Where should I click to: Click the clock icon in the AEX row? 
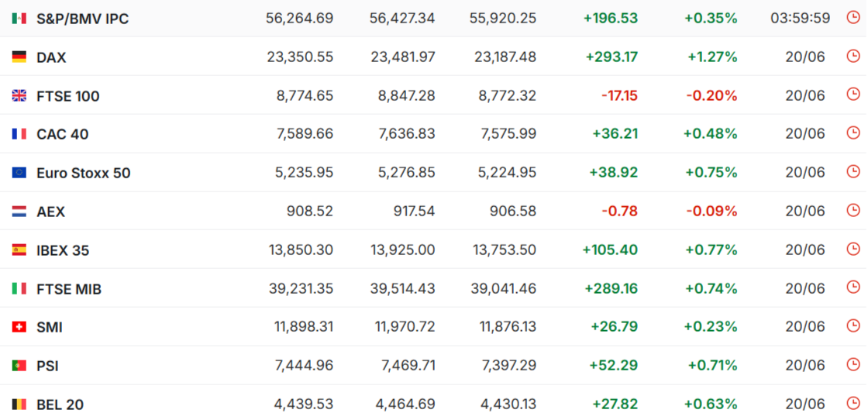pos(853,210)
